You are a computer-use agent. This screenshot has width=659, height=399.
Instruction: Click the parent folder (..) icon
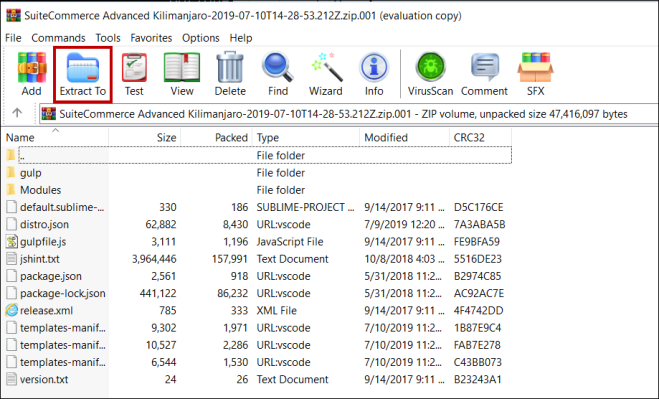[x=11, y=155]
